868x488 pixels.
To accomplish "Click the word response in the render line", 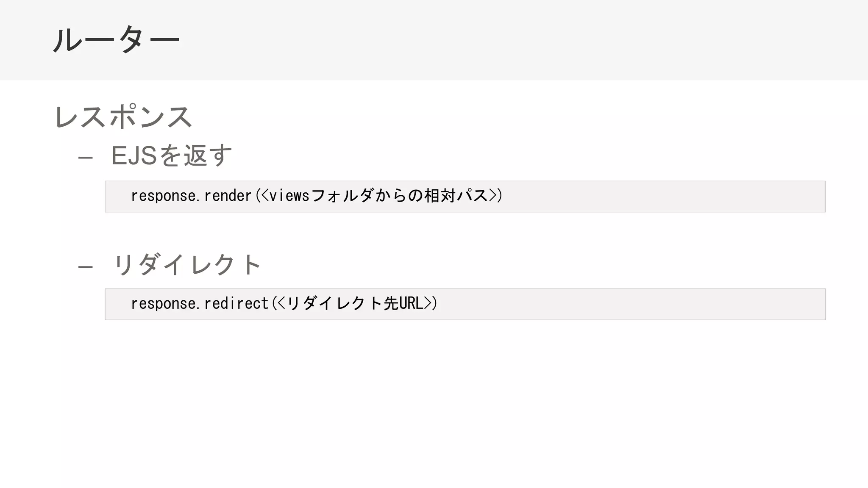I will pyautogui.click(x=163, y=196).
